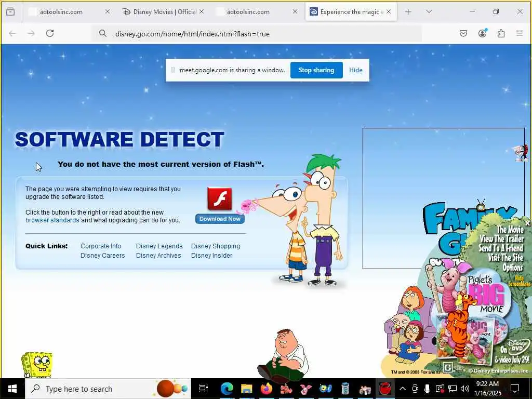Click the address bar URL field
This screenshot has height=399, width=532.
click(256, 34)
